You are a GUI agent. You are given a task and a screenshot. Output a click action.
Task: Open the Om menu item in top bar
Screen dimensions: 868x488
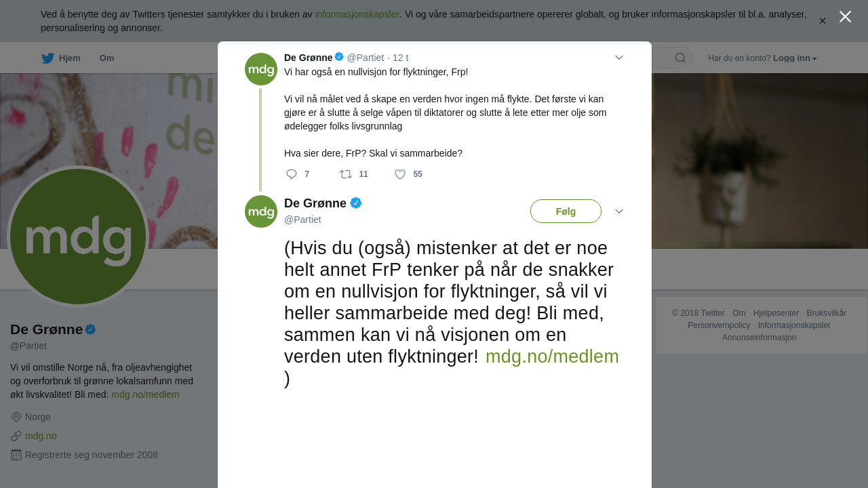(106, 58)
